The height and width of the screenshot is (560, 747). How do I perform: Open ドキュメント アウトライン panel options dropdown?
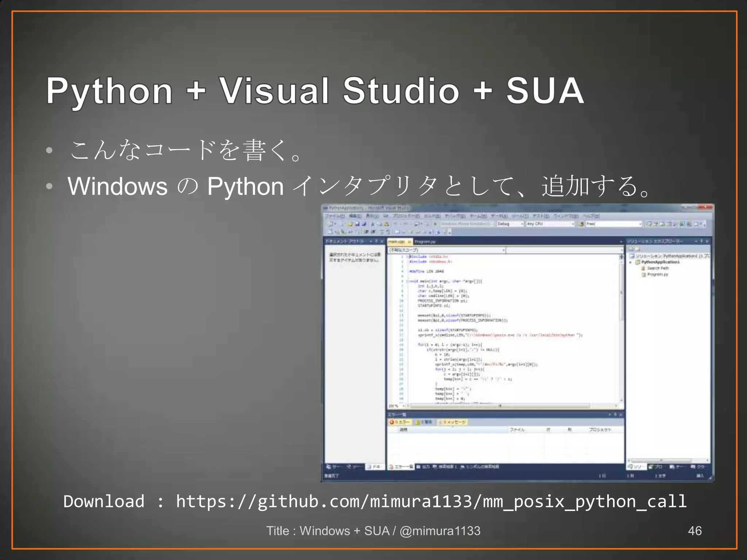click(371, 241)
